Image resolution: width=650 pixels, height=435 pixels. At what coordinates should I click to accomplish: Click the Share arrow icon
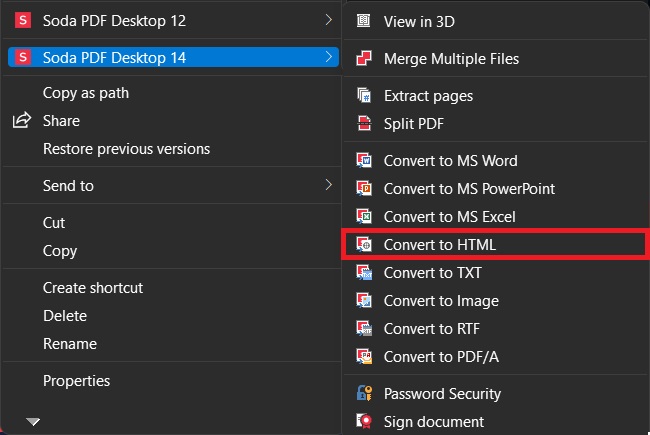click(x=22, y=120)
